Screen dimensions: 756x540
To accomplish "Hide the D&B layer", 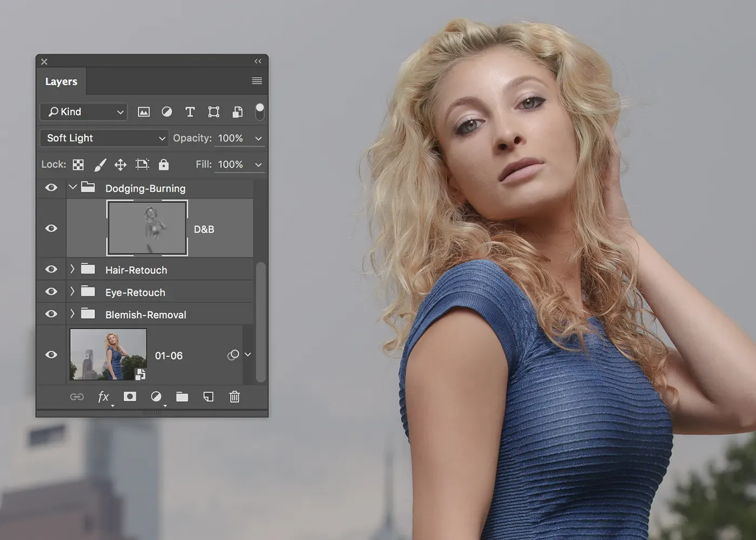I will coord(51,228).
